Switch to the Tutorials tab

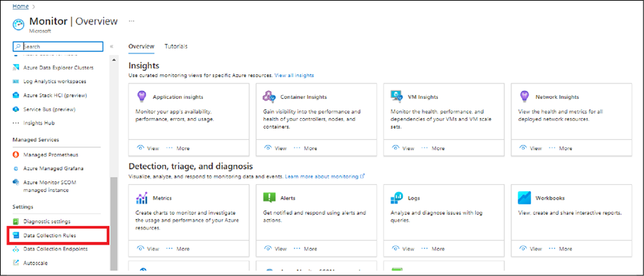point(176,47)
